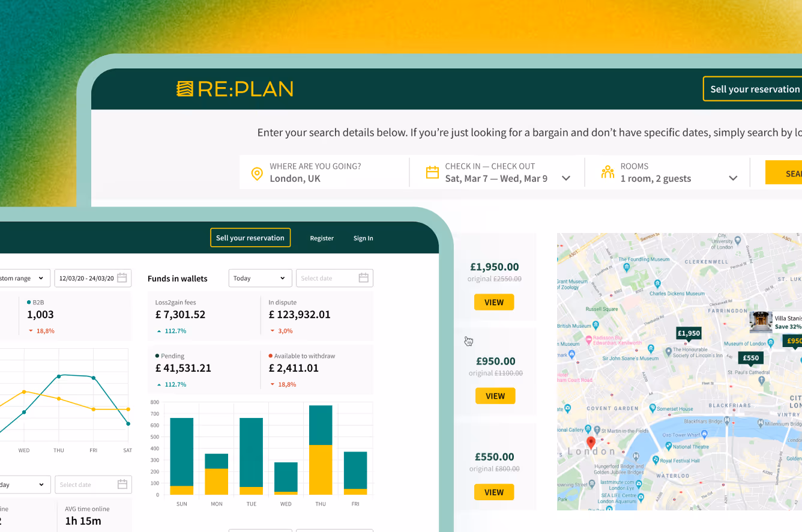Click the dark legend dot beside Pending
802x532 pixels.
pos(157,355)
